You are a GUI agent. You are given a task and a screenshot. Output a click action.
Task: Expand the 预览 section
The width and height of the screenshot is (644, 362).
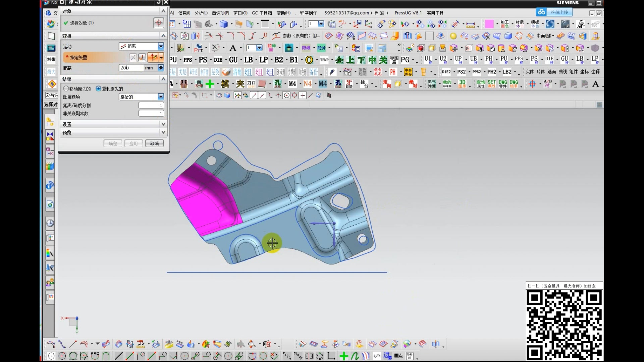pyautogui.click(x=163, y=132)
